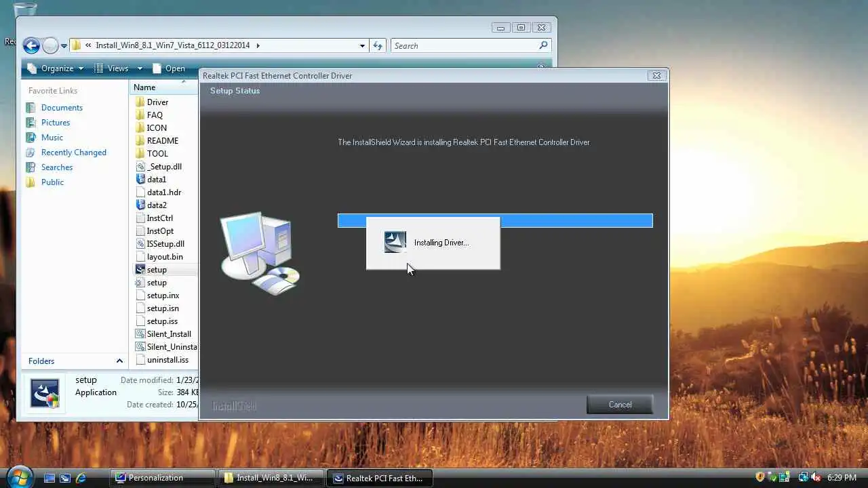This screenshot has height=488, width=868.
Task: Select the setup.inx file
Action: click(x=157, y=296)
